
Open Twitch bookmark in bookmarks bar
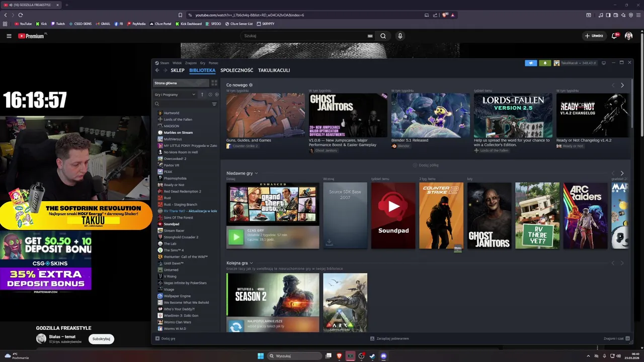pyautogui.click(x=58, y=24)
